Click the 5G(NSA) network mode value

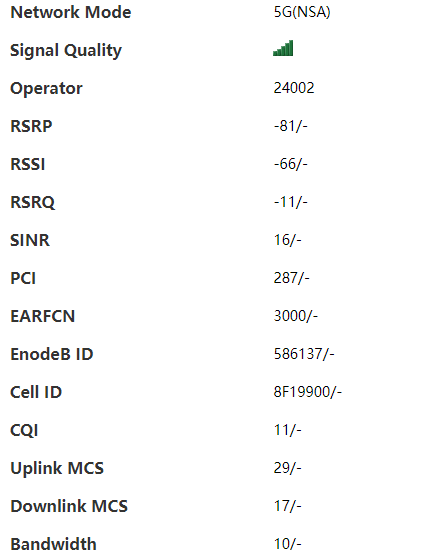[x=302, y=12]
